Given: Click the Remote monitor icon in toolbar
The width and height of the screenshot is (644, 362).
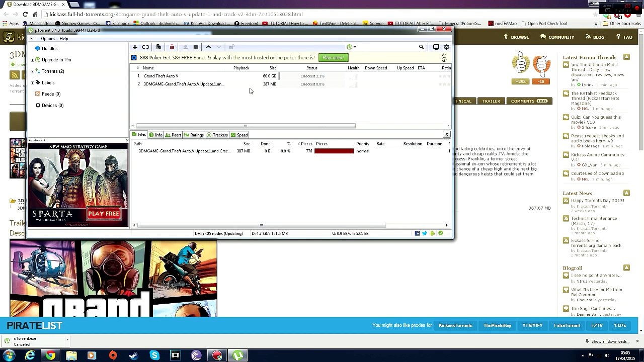Looking at the screenshot, I should pyautogui.click(x=436, y=47).
